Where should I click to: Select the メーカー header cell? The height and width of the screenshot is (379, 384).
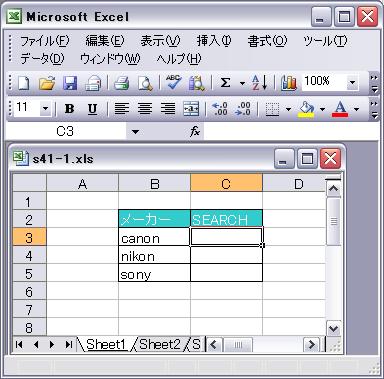(154, 219)
